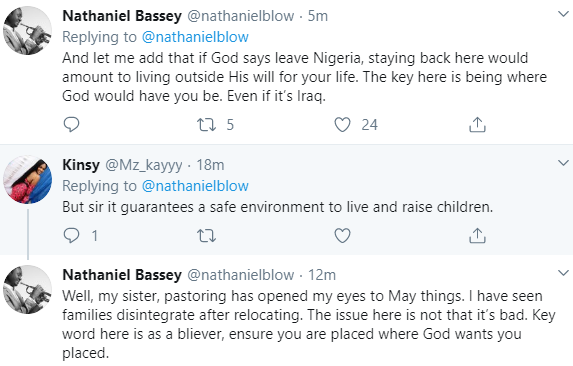The width and height of the screenshot is (573, 366).
Task: Open Nathaniel Bassey name on 5m tweet
Action: (122, 16)
